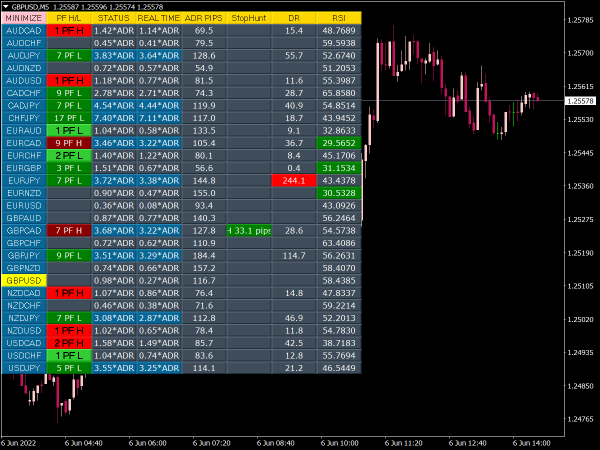Click the 184.4 ADR pips value
The width and height of the screenshot is (600, 450).
(x=204, y=256)
